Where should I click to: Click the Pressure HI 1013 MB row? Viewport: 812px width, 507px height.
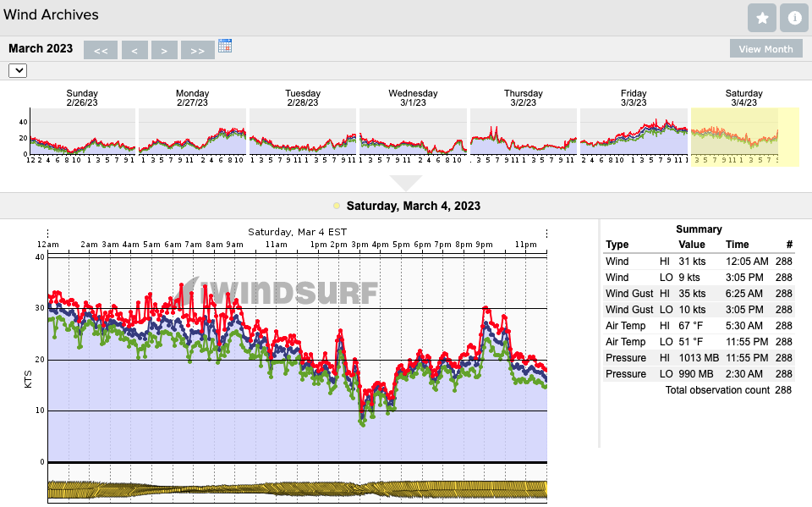click(x=699, y=358)
